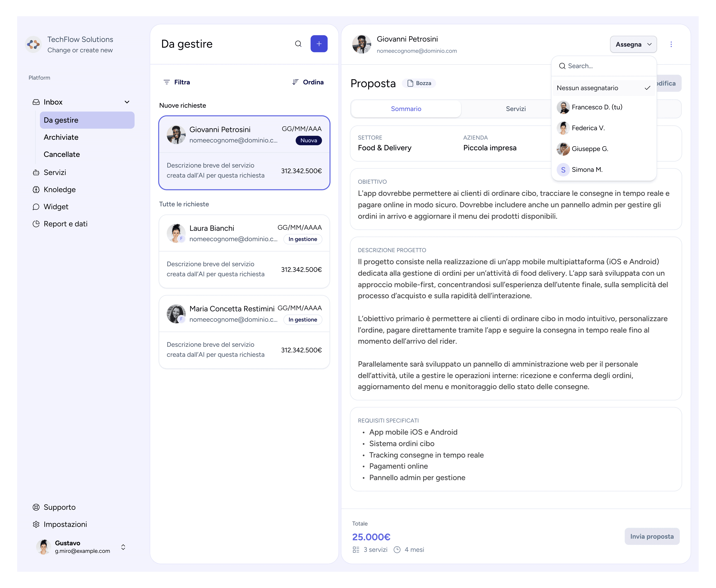This screenshot has width=716, height=588.
Task: Open the Widget sidebar item
Action: [x=55, y=207]
